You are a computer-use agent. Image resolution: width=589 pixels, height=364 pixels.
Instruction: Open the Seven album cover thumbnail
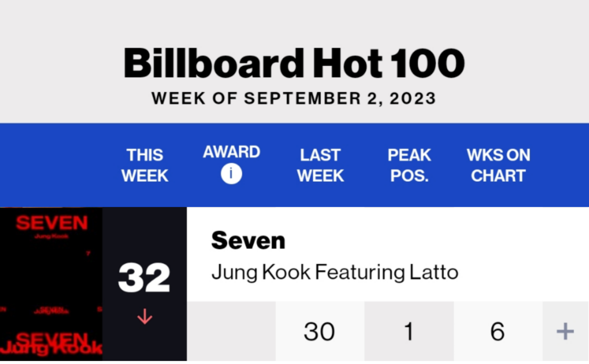[51, 284]
